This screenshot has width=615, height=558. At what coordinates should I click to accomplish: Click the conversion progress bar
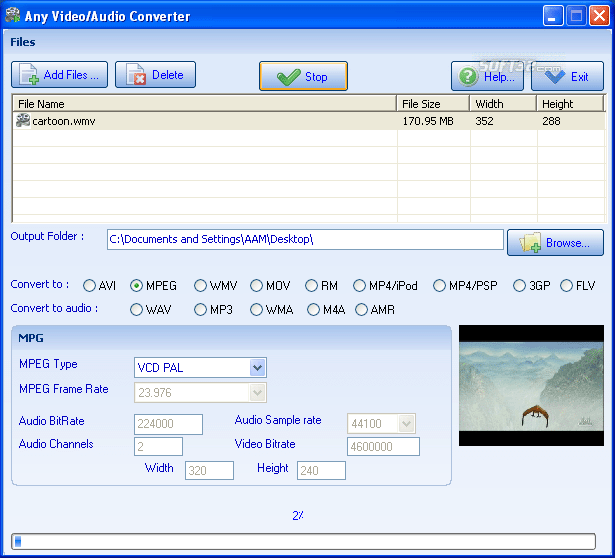[x=303, y=542]
